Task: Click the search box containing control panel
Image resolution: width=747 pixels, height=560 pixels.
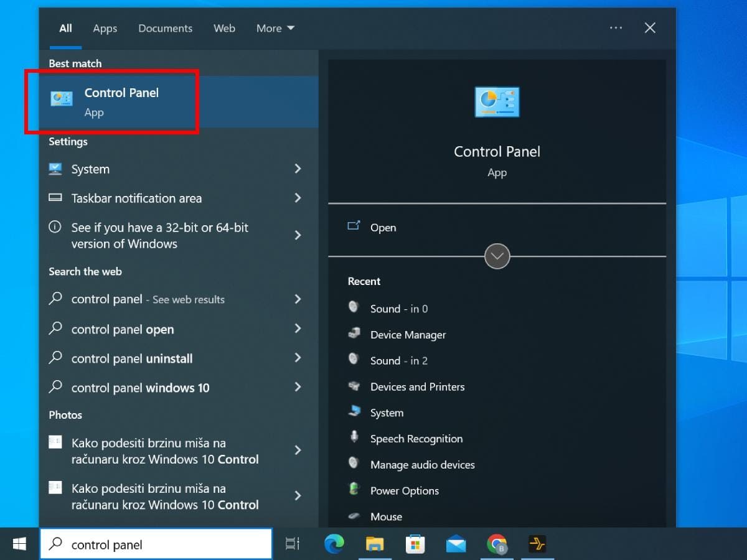Action: [156, 544]
